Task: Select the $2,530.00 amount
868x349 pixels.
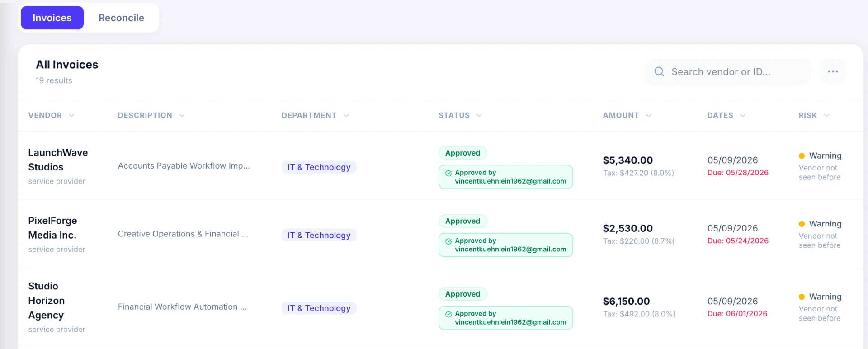Action: coord(628,229)
